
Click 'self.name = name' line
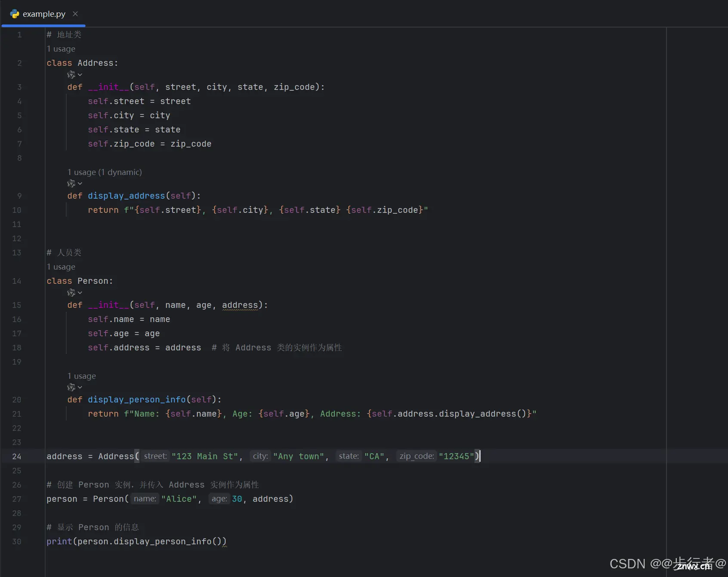click(x=129, y=319)
